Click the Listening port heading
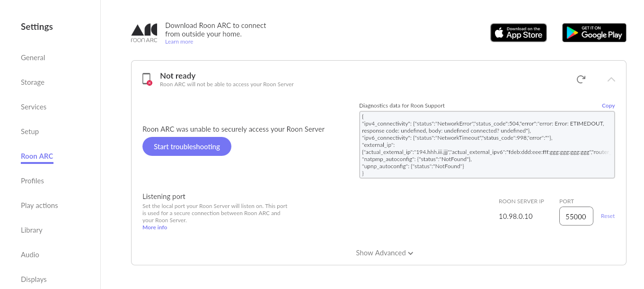The width and height of the screenshot is (644, 289). [164, 197]
